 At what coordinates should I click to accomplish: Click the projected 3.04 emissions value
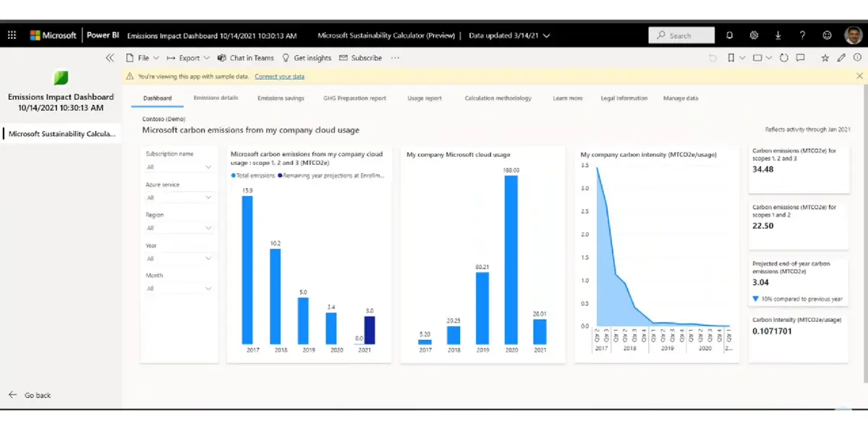pos(760,282)
